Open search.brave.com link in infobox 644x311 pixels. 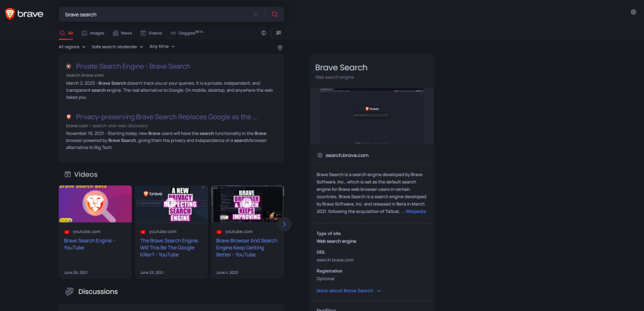(x=347, y=156)
